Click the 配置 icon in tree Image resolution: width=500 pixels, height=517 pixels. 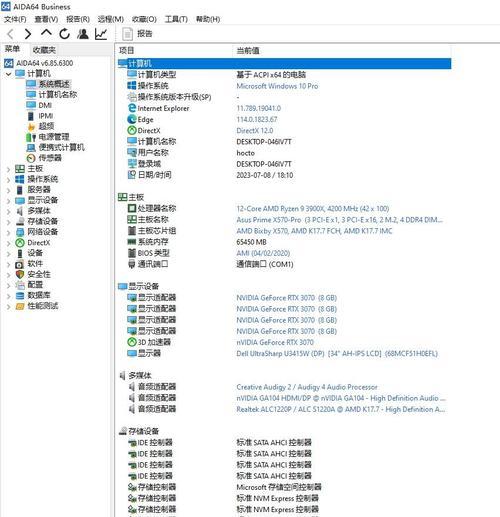(20, 285)
